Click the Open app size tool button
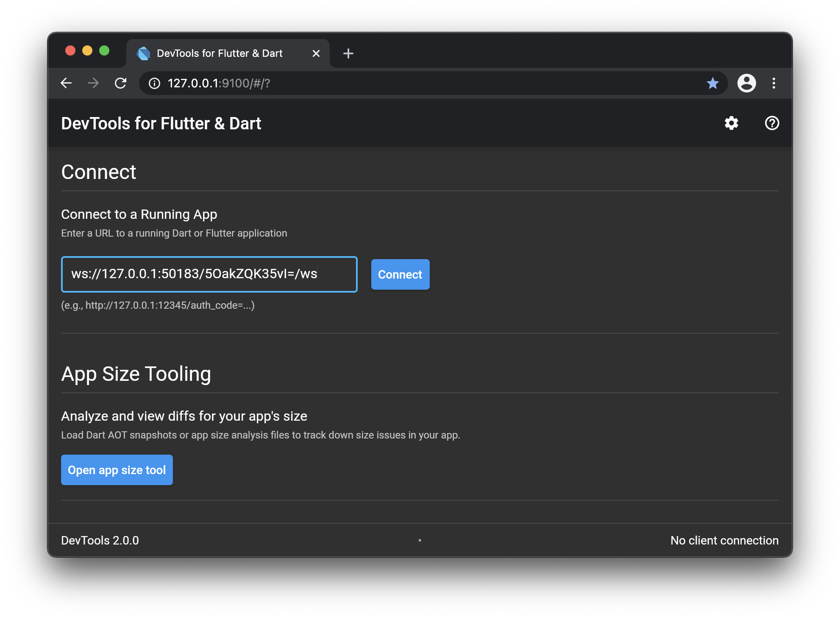This screenshot has height=620, width=840. [x=117, y=470]
